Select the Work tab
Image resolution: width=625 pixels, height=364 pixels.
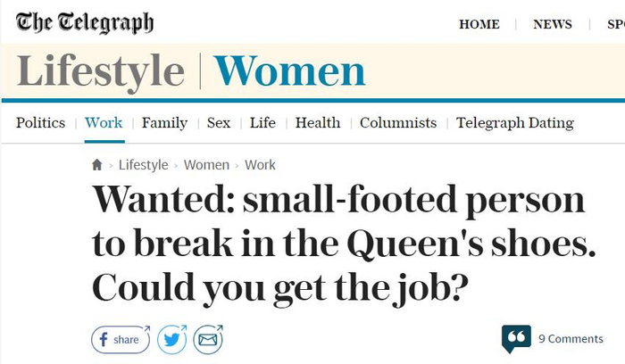point(104,123)
